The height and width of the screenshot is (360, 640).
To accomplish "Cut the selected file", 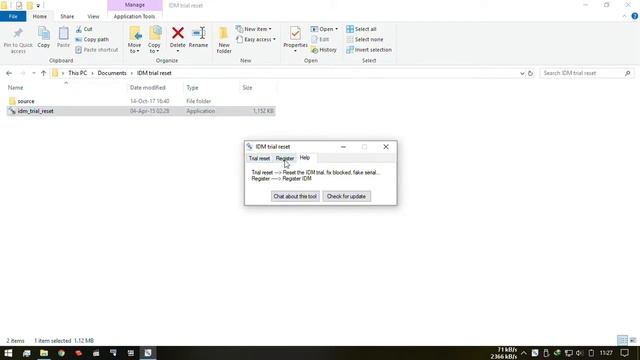I will point(84,29).
